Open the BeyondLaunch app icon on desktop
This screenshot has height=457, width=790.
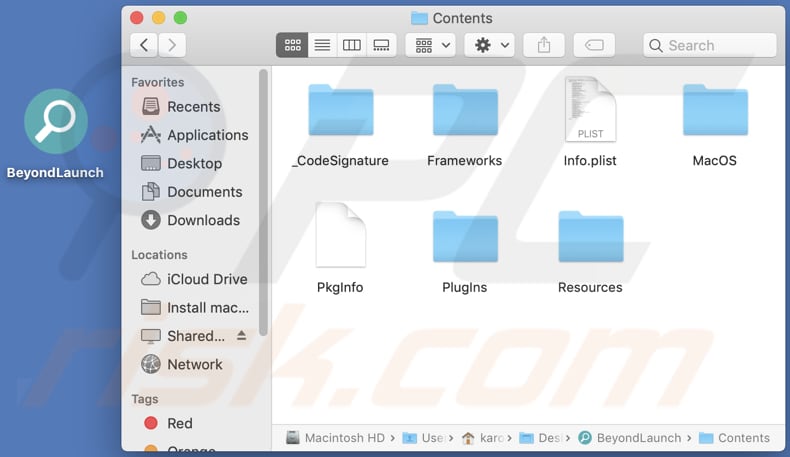pyautogui.click(x=55, y=122)
